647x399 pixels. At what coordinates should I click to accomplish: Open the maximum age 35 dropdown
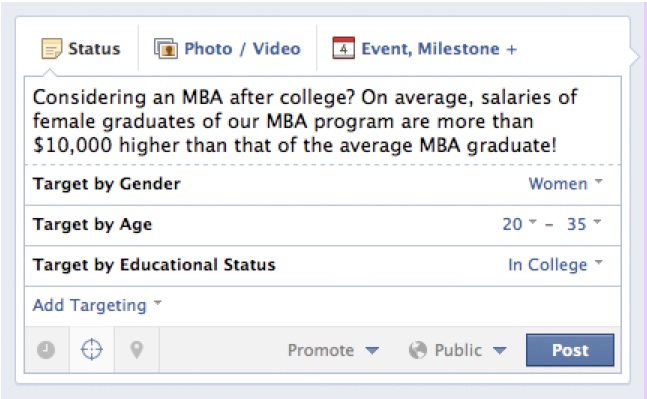[x=584, y=224]
